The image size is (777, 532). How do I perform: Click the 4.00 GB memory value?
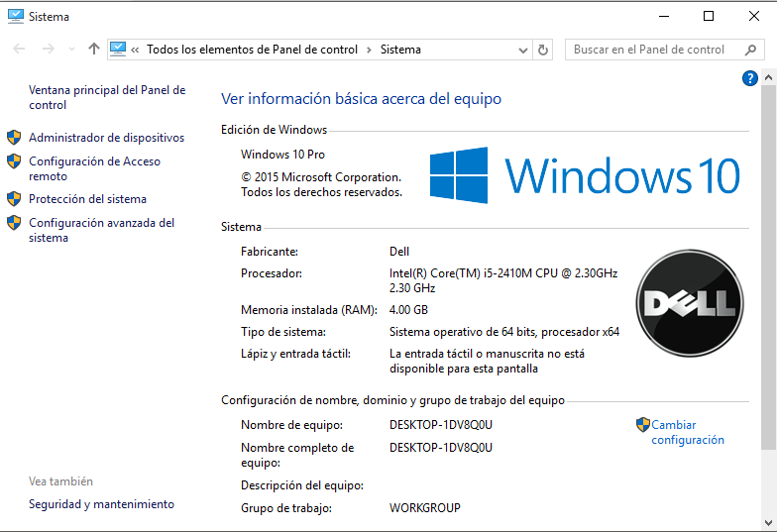[408, 309]
